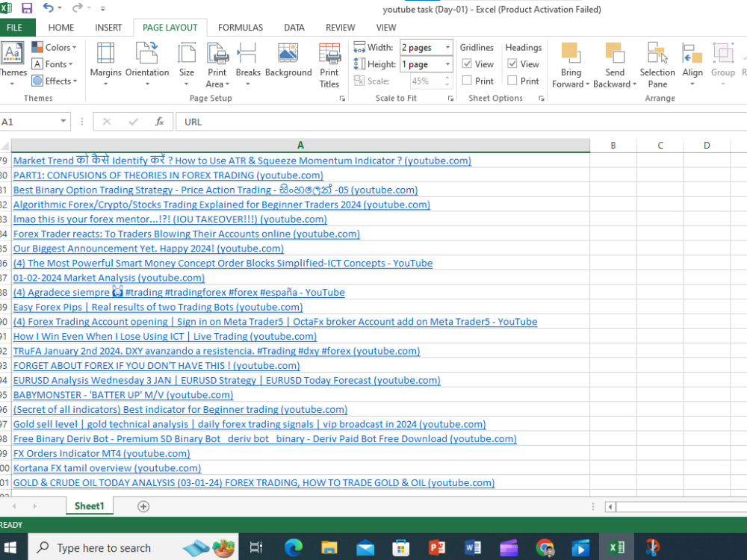
Task: Open the File menu
Action: click(x=17, y=27)
